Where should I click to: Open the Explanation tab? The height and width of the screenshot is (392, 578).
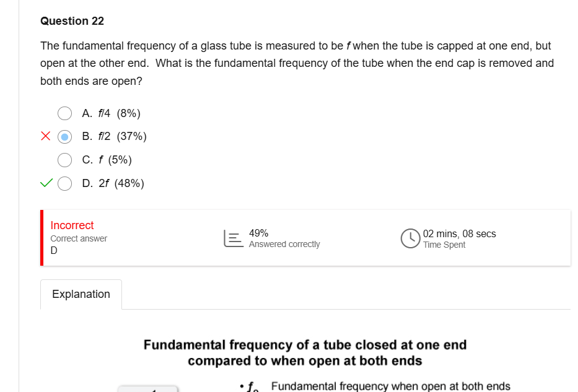(x=81, y=294)
